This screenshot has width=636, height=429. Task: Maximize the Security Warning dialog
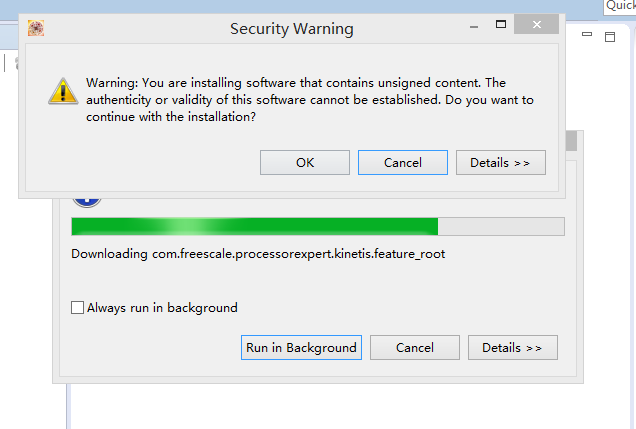tap(501, 24)
